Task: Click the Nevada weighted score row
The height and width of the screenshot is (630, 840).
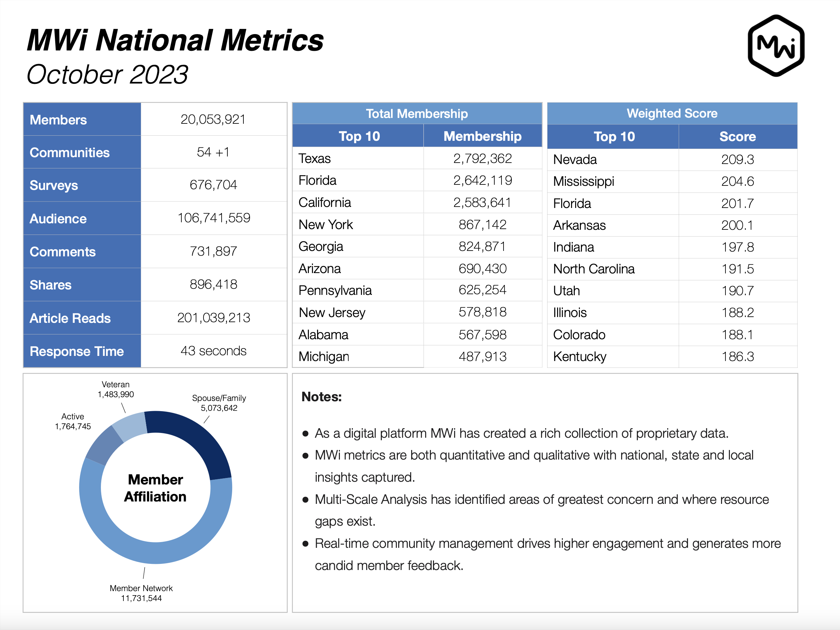Action: click(x=672, y=160)
